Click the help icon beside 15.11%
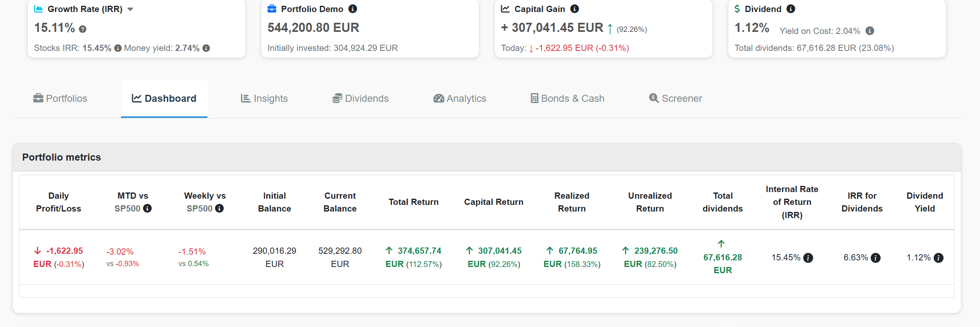This screenshot has height=327, width=980. pos(83,29)
